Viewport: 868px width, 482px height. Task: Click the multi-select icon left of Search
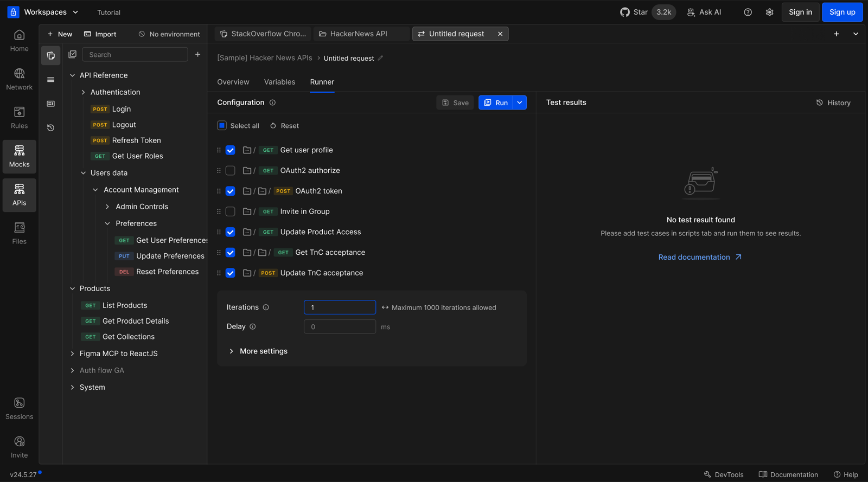73,54
